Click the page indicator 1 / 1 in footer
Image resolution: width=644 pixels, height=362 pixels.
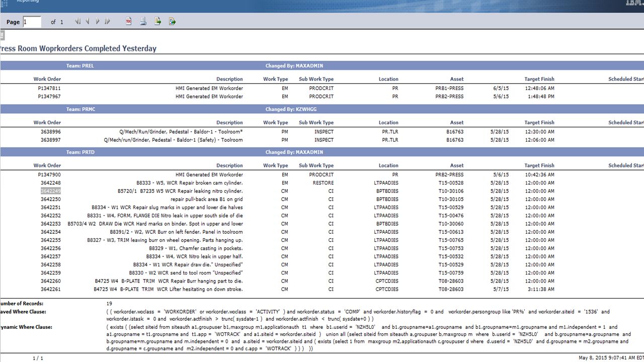(38, 358)
